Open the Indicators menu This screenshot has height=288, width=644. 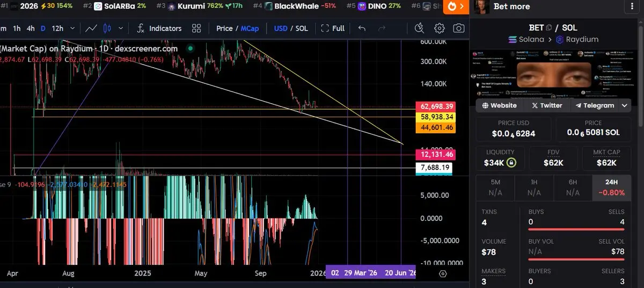tap(159, 28)
